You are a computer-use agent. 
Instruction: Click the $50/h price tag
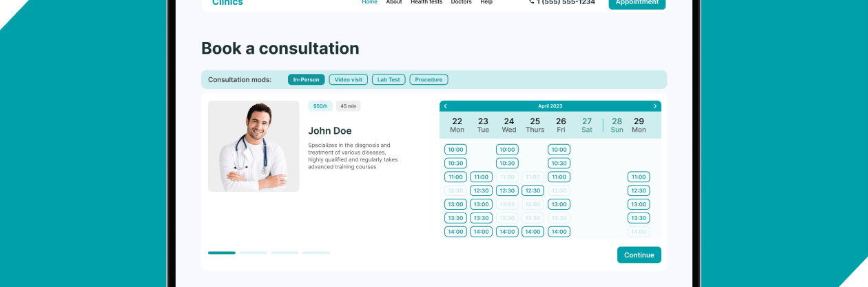point(320,106)
